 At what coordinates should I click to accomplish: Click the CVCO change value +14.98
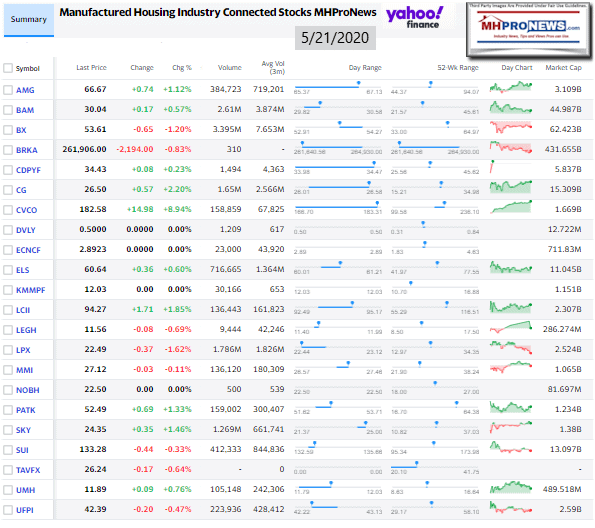tap(140, 209)
